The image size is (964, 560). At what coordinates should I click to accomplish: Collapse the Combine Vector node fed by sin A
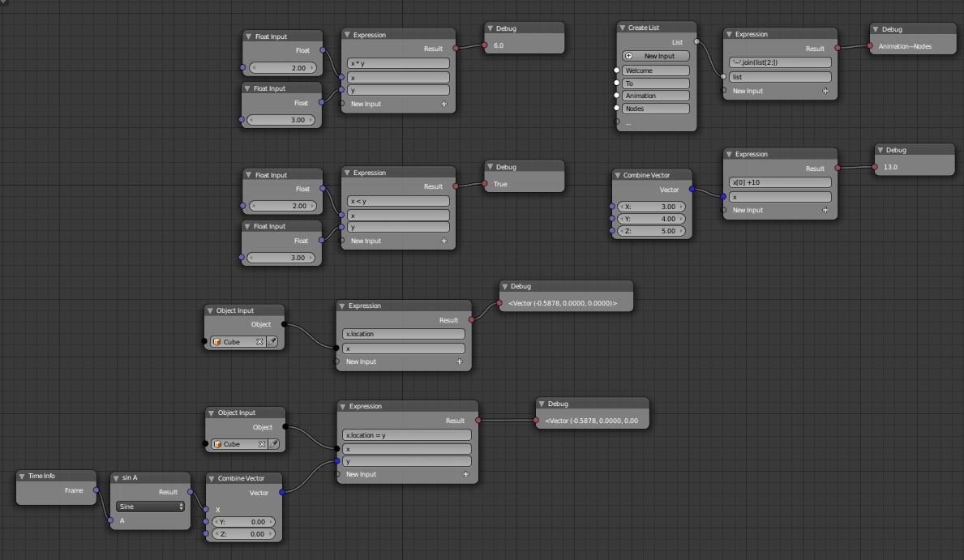click(212, 478)
